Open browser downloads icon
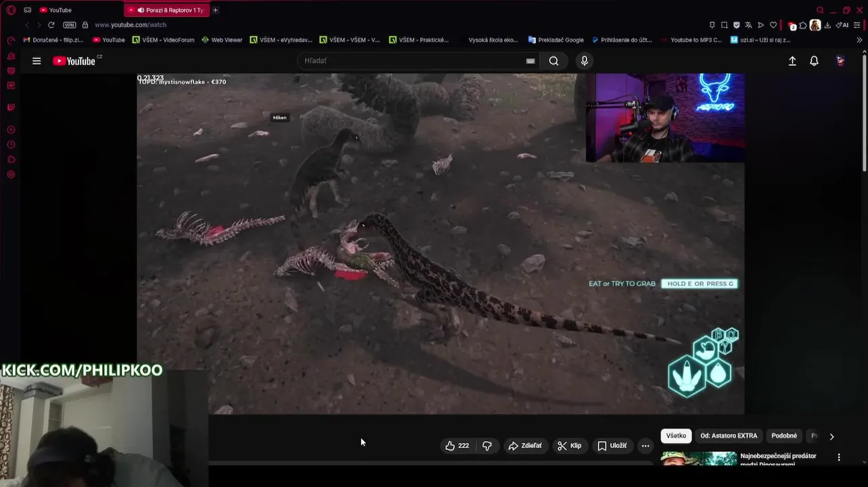The width and height of the screenshot is (868, 487). (x=827, y=25)
